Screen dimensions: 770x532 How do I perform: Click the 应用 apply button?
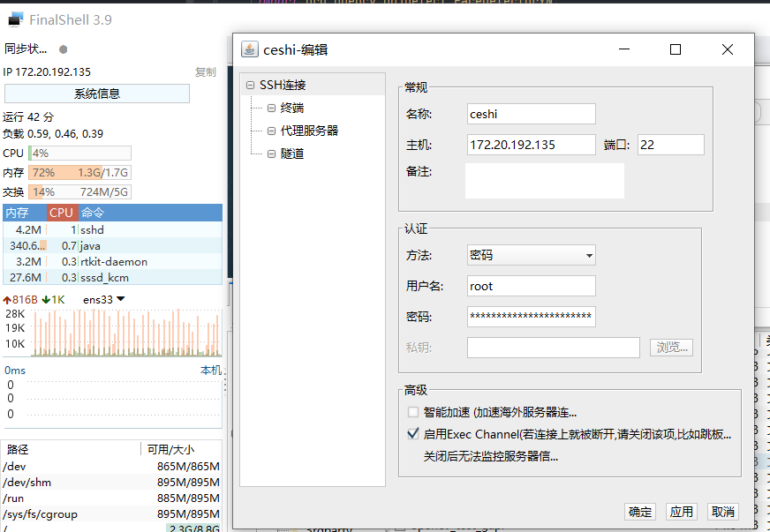pyautogui.click(x=682, y=512)
